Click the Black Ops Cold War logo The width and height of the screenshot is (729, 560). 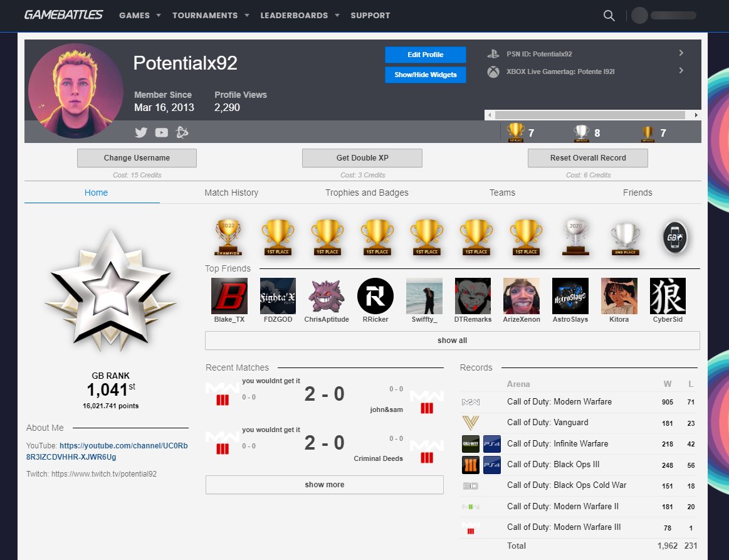tap(471, 486)
